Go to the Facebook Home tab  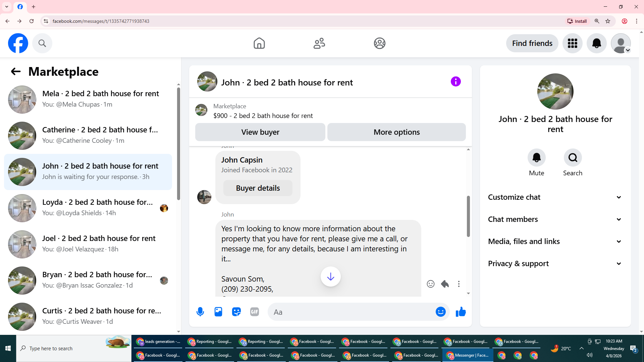click(x=259, y=43)
